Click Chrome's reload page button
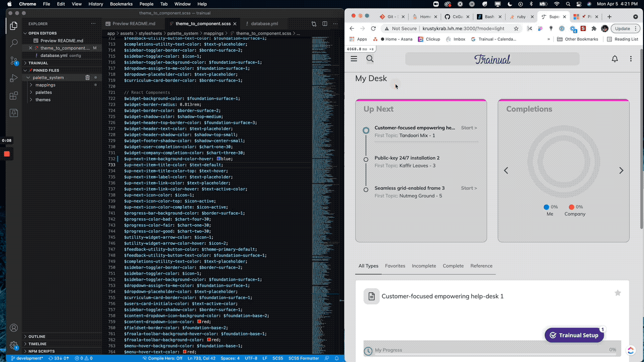 tap(373, 29)
